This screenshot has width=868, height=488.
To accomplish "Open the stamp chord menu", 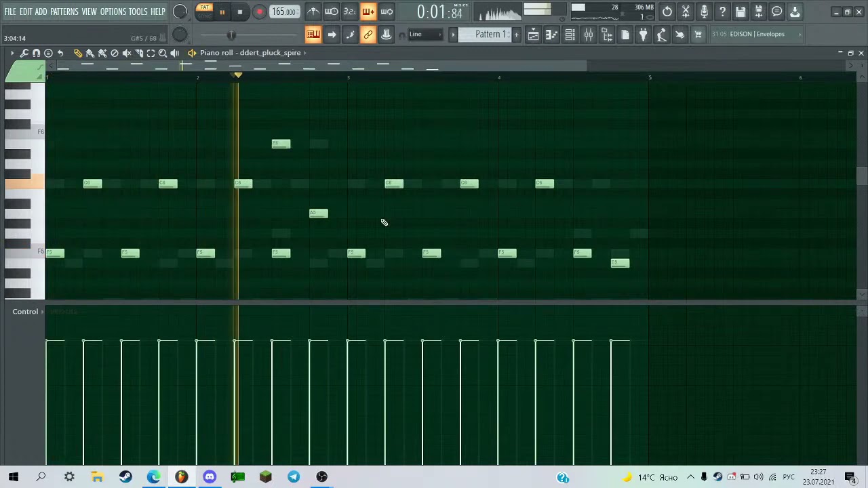I will click(48, 53).
